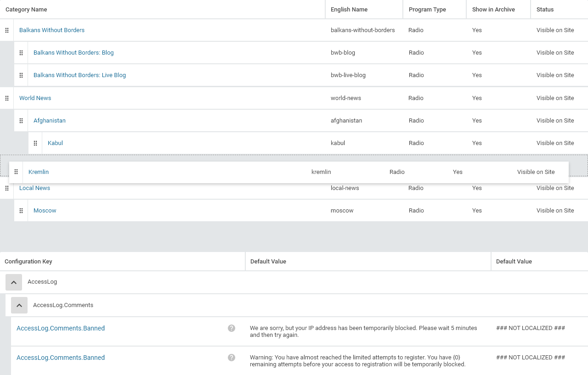Click the remaining registration attempts warning text
The height and width of the screenshot is (375, 588).
coord(358,361)
